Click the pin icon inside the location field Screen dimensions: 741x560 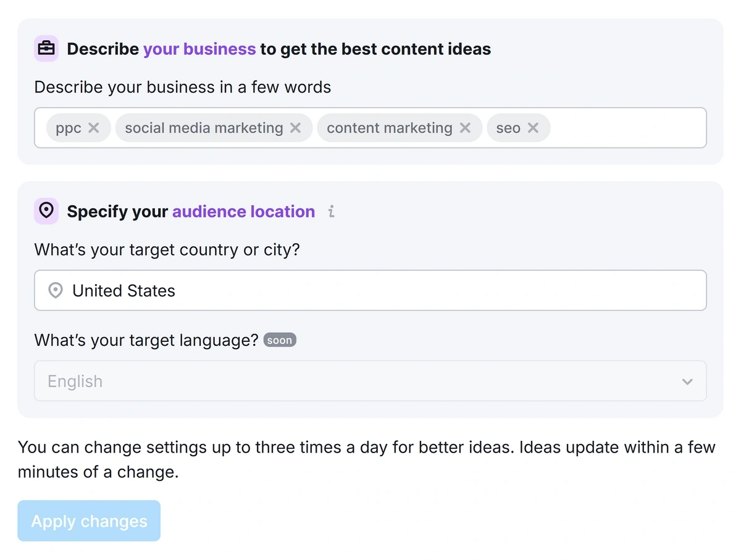(56, 291)
